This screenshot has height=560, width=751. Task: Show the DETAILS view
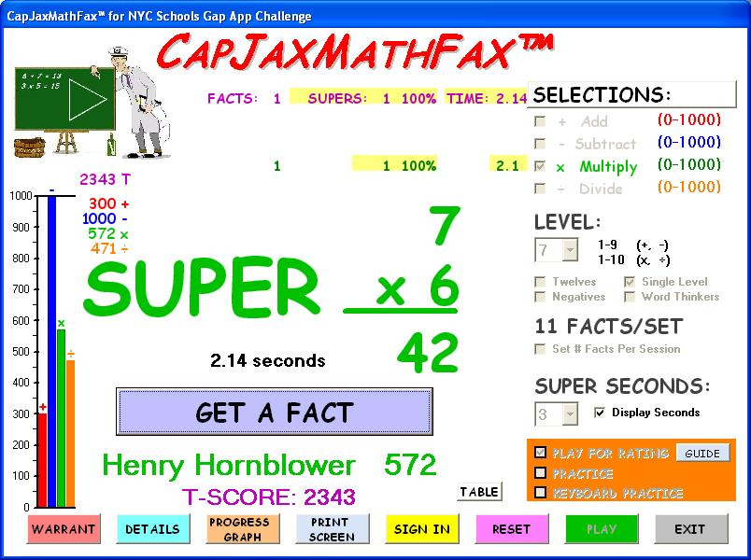click(153, 529)
